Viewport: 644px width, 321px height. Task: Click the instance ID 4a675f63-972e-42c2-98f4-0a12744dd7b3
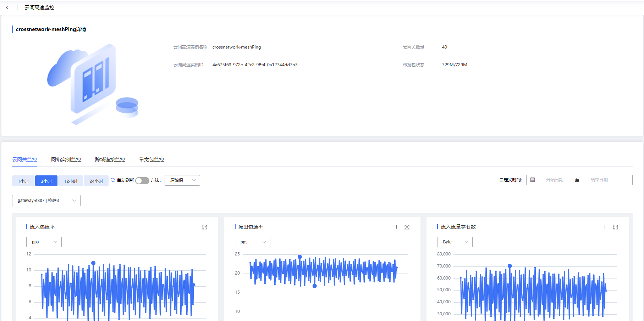pyautogui.click(x=255, y=65)
